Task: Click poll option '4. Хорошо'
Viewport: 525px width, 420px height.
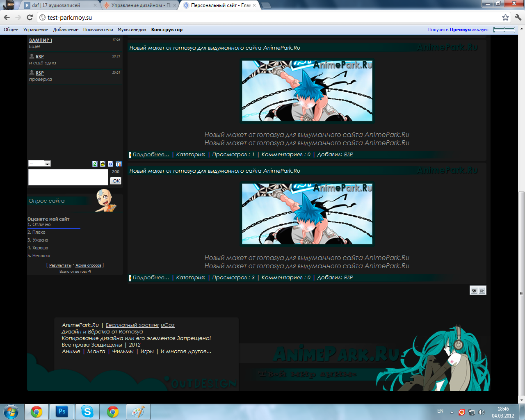Action: [x=38, y=248]
